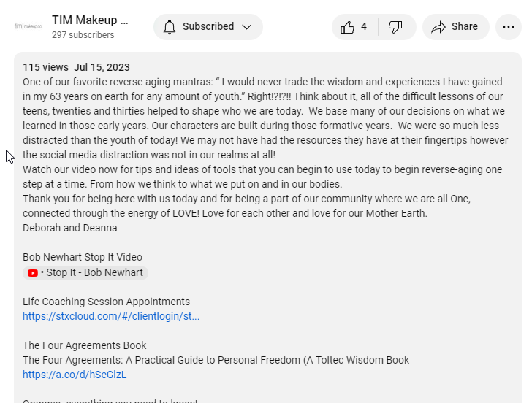Image resolution: width=532 pixels, height=403 pixels.
Task: Click the like count number 4
Action: point(364,27)
